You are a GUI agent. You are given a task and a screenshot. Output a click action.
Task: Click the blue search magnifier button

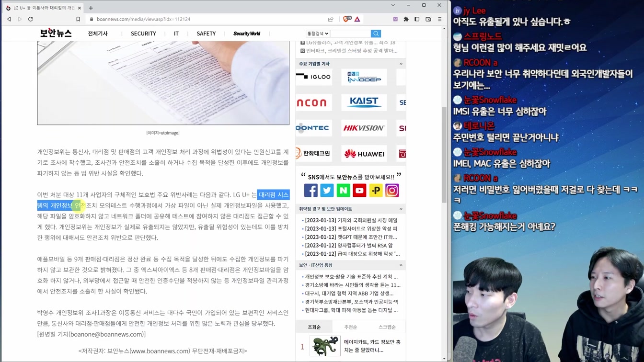click(376, 34)
